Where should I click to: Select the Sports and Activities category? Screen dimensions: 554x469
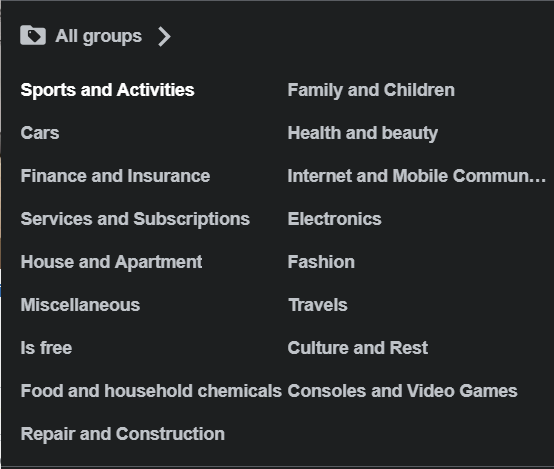107,90
